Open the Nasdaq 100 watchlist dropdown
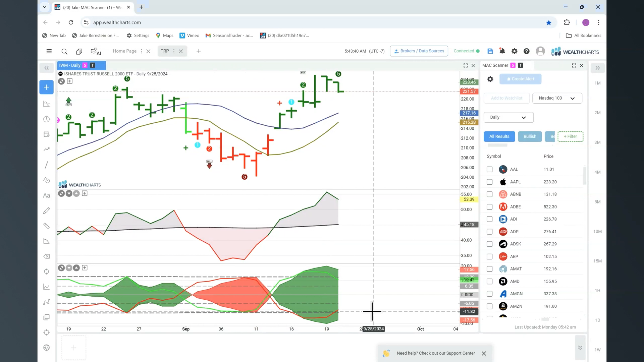The height and width of the screenshot is (362, 644). 557,98
